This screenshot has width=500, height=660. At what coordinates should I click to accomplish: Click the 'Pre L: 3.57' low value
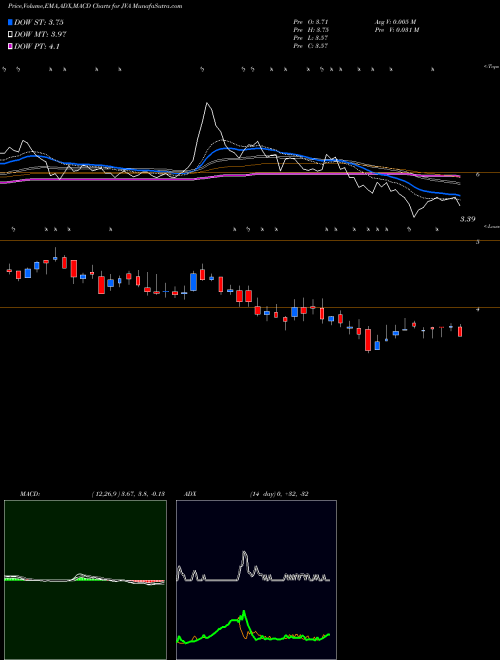click(x=311, y=38)
